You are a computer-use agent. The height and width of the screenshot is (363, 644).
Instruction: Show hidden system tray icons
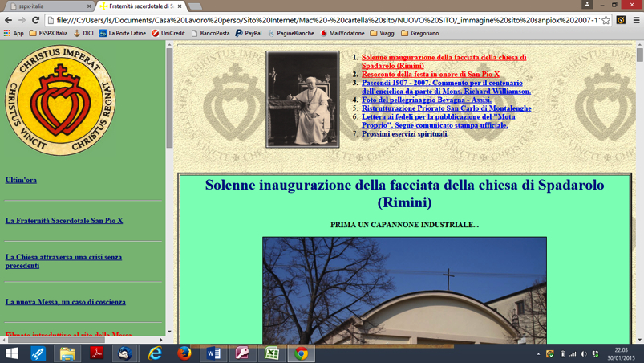[538, 354]
